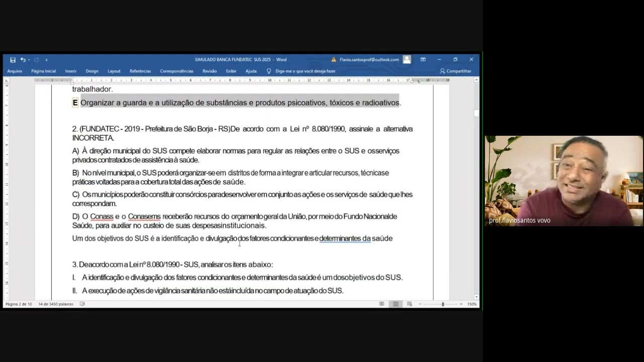Screen dimensions: 644x362
Task: Click the lightbulb Tell Me icon
Action: (x=269, y=71)
